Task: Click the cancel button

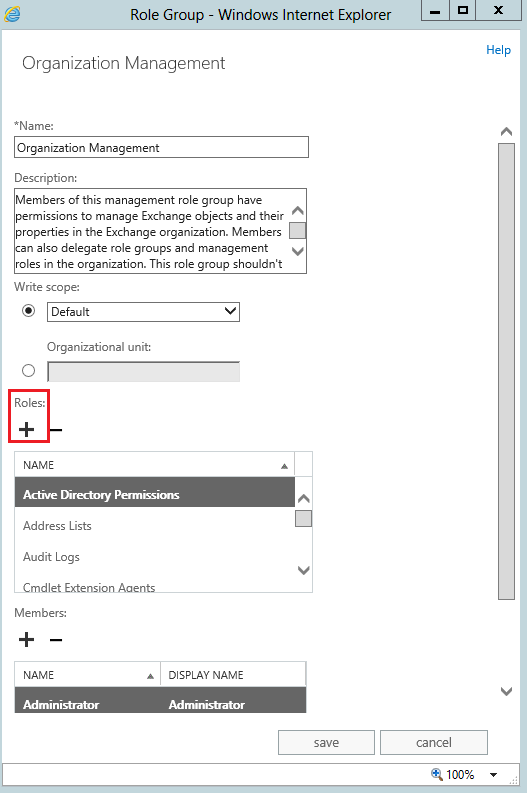Action: pos(434,742)
